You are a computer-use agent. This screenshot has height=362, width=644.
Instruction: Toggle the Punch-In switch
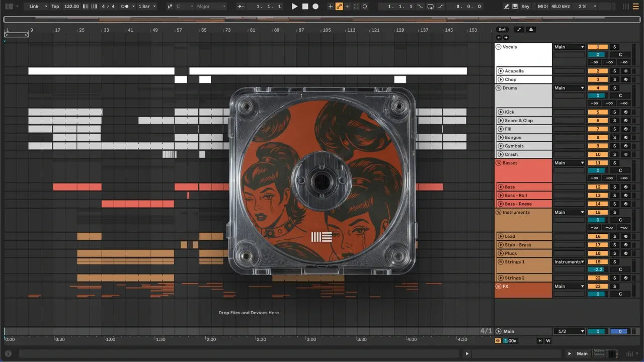(x=420, y=7)
